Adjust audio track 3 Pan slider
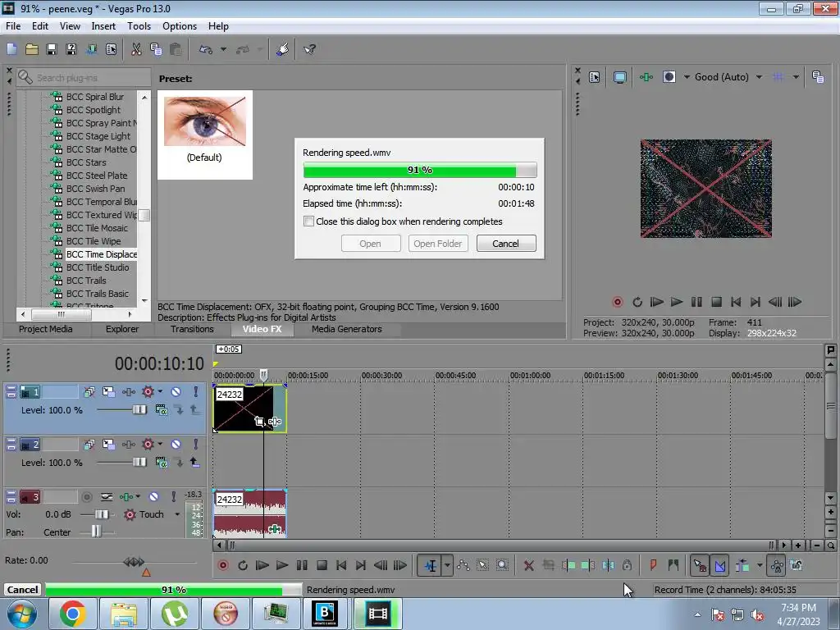Viewport: 840px width, 630px height. [95, 532]
